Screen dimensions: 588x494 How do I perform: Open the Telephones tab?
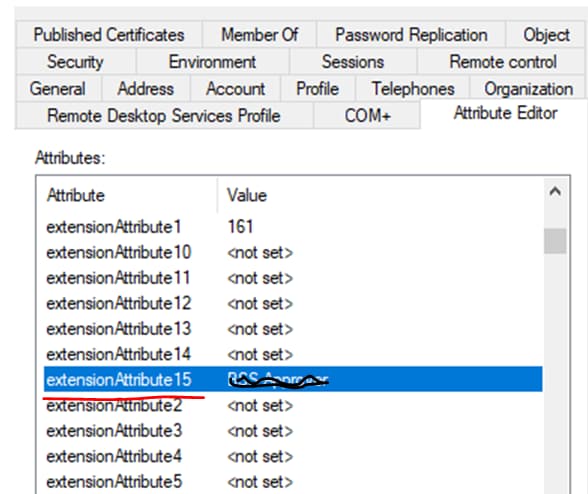(412, 89)
